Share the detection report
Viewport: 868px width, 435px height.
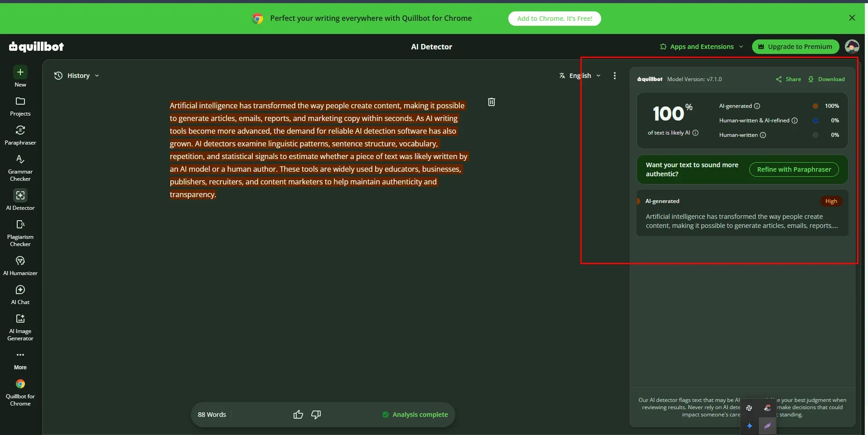788,79
